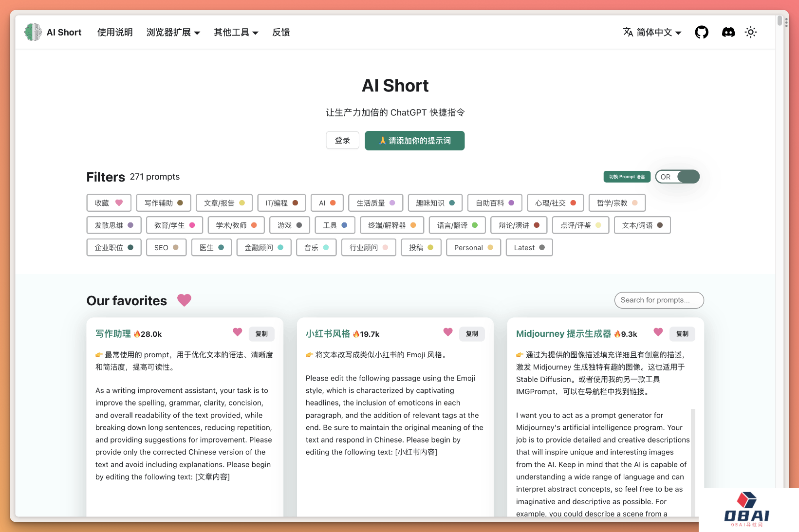Enable the IT/编程 filter tag
The width and height of the screenshot is (799, 532).
(x=281, y=203)
